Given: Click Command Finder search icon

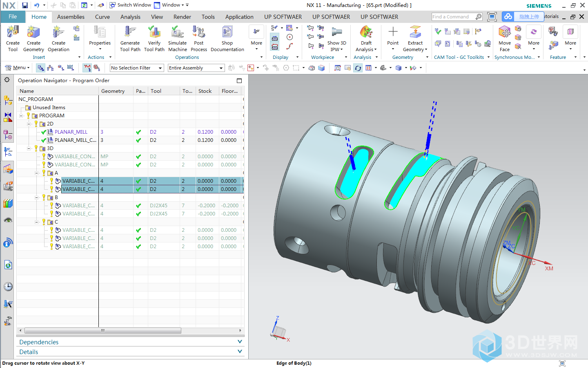Looking at the screenshot, I should tap(478, 17).
